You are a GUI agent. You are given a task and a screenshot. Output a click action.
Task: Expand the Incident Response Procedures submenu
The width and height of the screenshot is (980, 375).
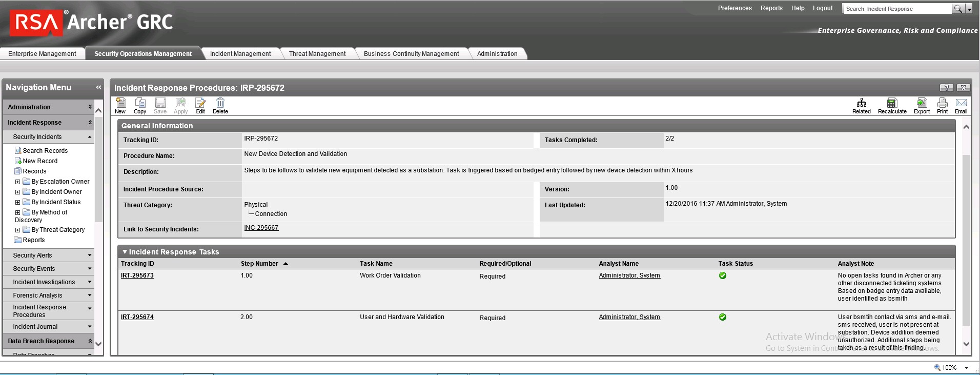90,308
